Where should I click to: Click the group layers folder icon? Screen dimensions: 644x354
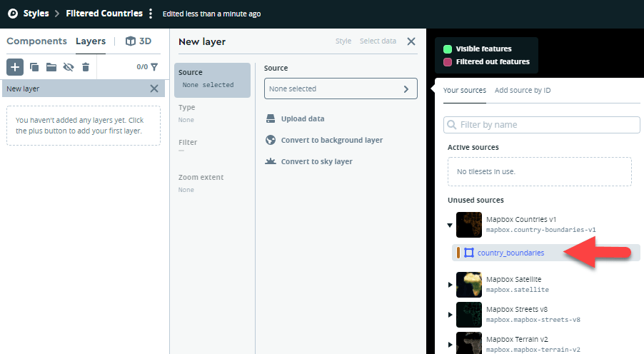pos(51,67)
